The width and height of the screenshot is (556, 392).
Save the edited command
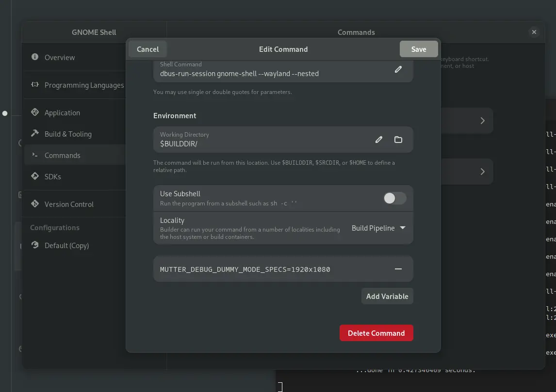(x=418, y=48)
